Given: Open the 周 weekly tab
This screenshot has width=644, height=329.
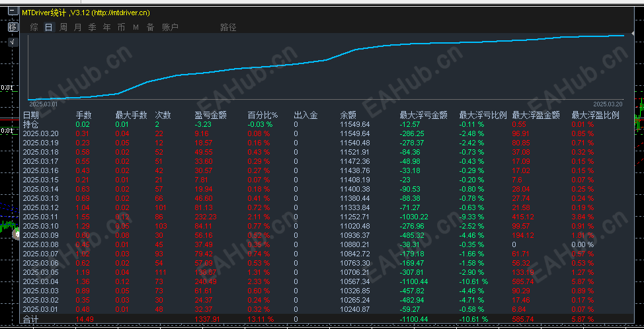Looking at the screenshot, I should 63,28.
